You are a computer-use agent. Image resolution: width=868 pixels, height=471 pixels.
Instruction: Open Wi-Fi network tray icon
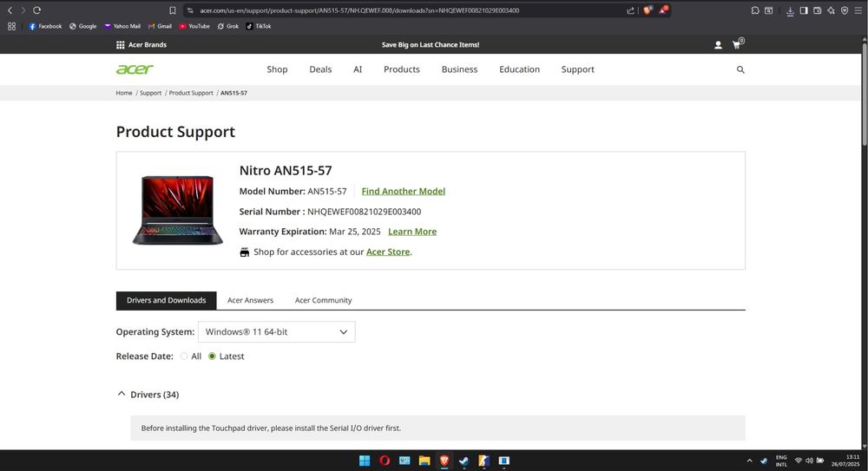pos(799,461)
